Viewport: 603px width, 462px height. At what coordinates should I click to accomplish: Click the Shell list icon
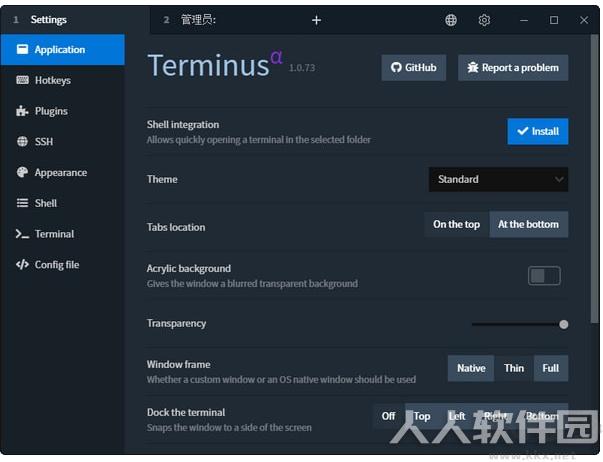click(x=22, y=203)
